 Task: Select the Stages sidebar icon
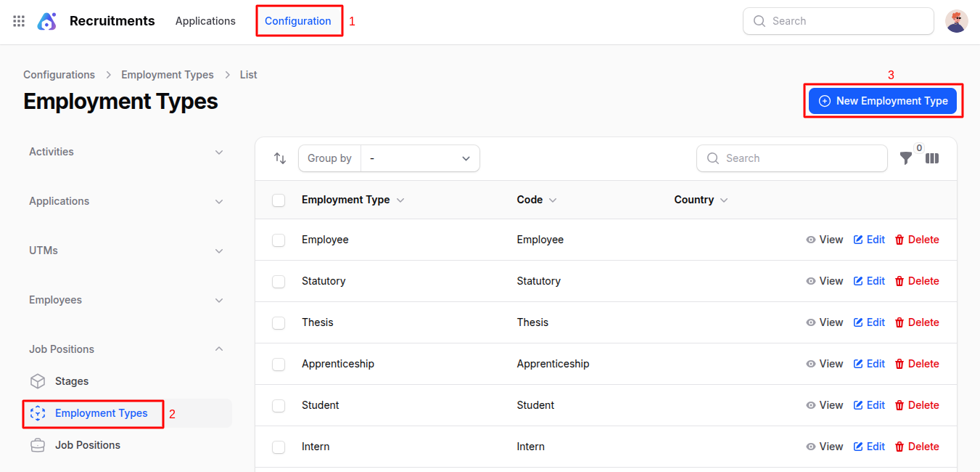tap(37, 381)
